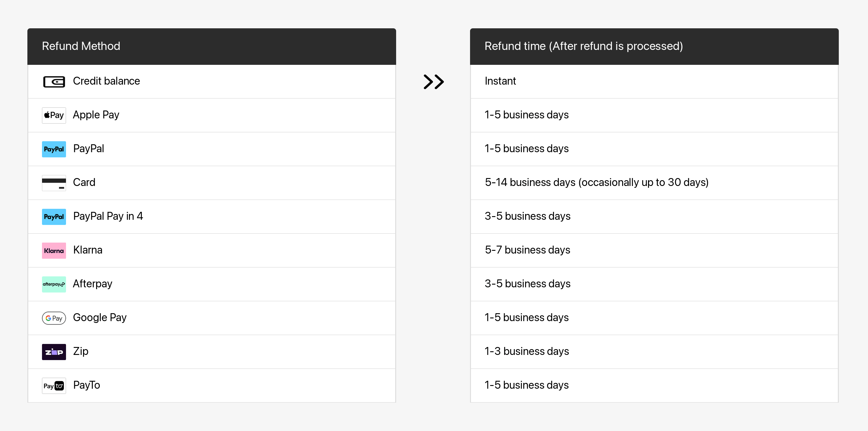Click the PayTo logo icon
Image resolution: width=868 pixels, height=431 pixels.
click(x=54, y=386)
